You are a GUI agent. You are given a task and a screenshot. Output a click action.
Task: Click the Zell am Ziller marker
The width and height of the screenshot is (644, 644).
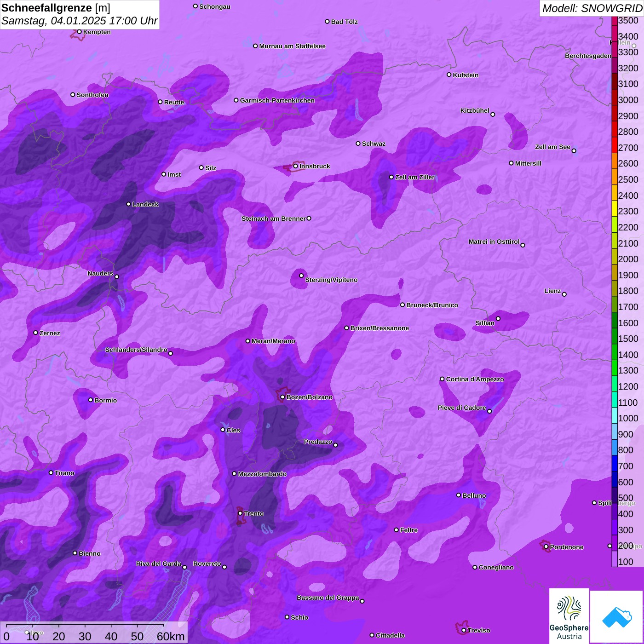[391, 177]
